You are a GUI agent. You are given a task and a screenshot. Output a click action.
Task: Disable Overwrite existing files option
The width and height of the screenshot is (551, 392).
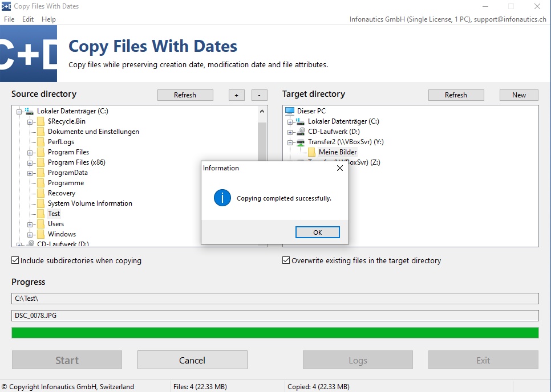point(285,260)
